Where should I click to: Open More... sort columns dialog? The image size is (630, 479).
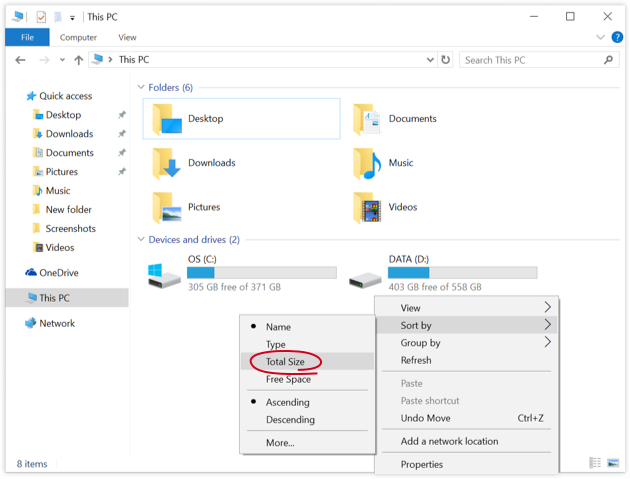307,442
